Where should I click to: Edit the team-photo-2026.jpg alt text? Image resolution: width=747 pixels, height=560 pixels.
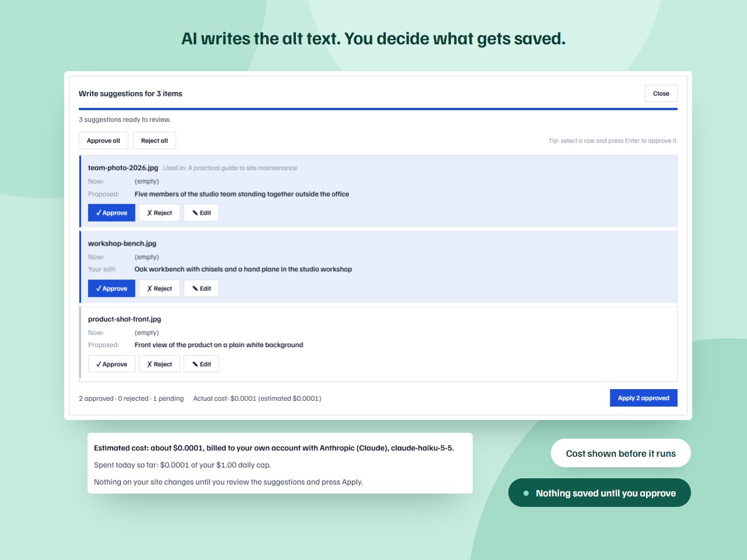[x=201, y=213]
